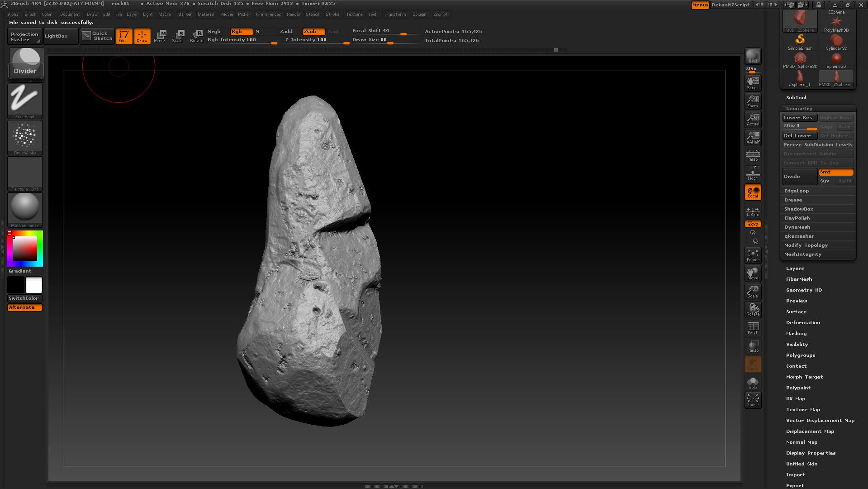Open the Stroke menu
Image resolution: width=868 pixels, height=489 pixels.
(x=332, y=14)
